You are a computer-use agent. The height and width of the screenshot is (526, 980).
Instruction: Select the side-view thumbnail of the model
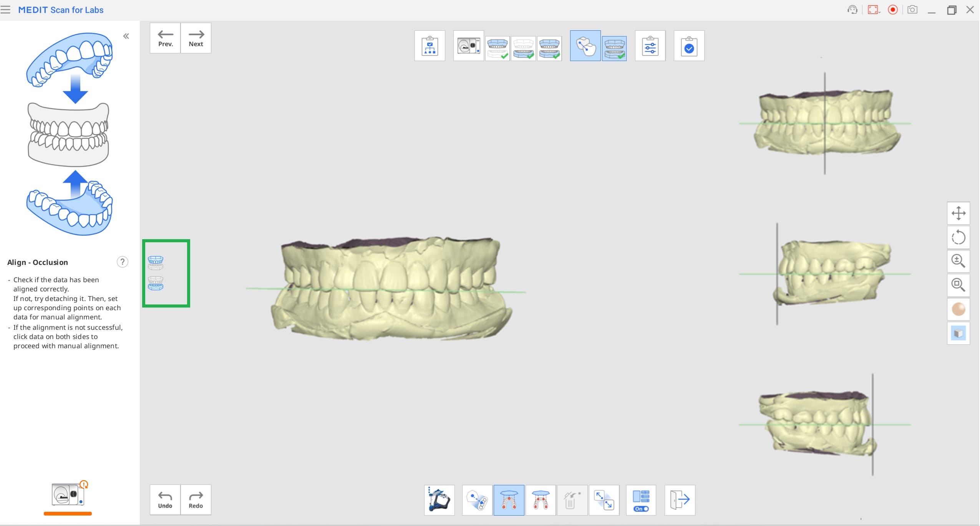pos(832,273)
